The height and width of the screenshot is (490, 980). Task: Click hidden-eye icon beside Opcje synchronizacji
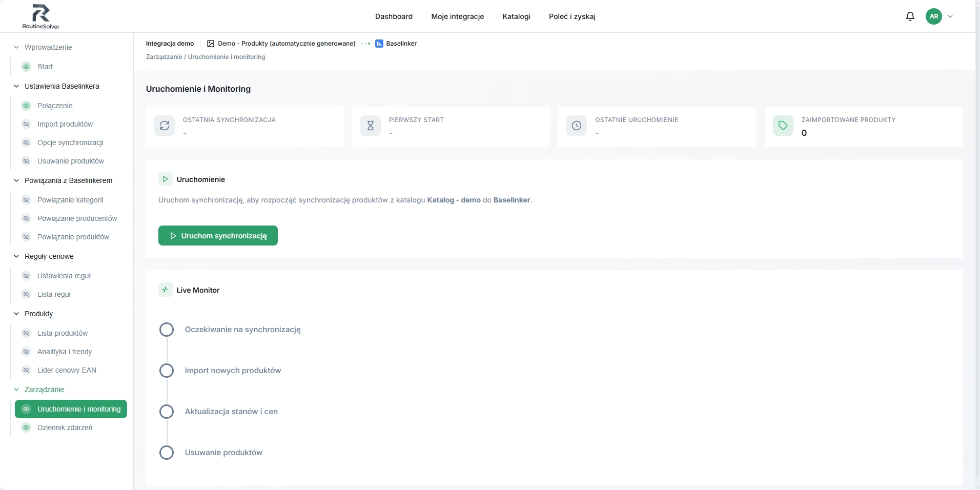point(26,142)
